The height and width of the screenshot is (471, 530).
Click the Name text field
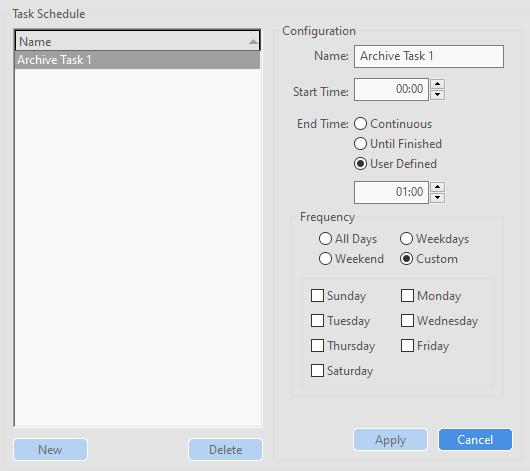click(429, 56)
